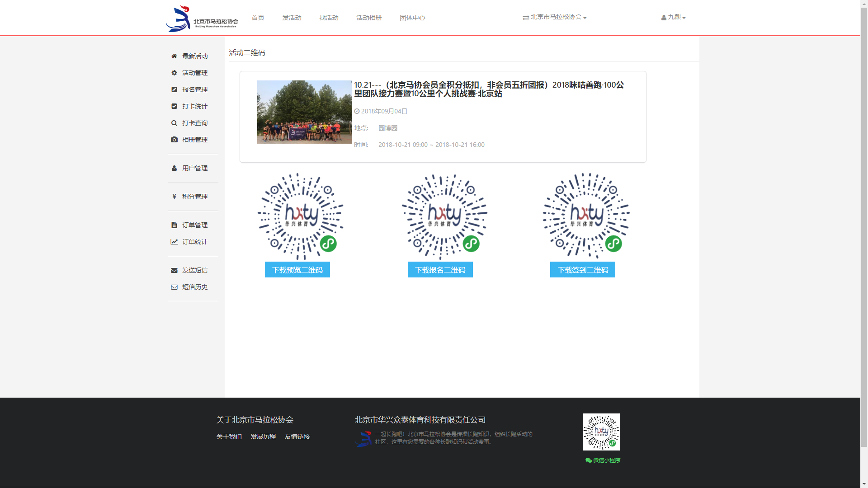Open 积分管理 in the sidebar
868x488 pixels.
[195, 197]
